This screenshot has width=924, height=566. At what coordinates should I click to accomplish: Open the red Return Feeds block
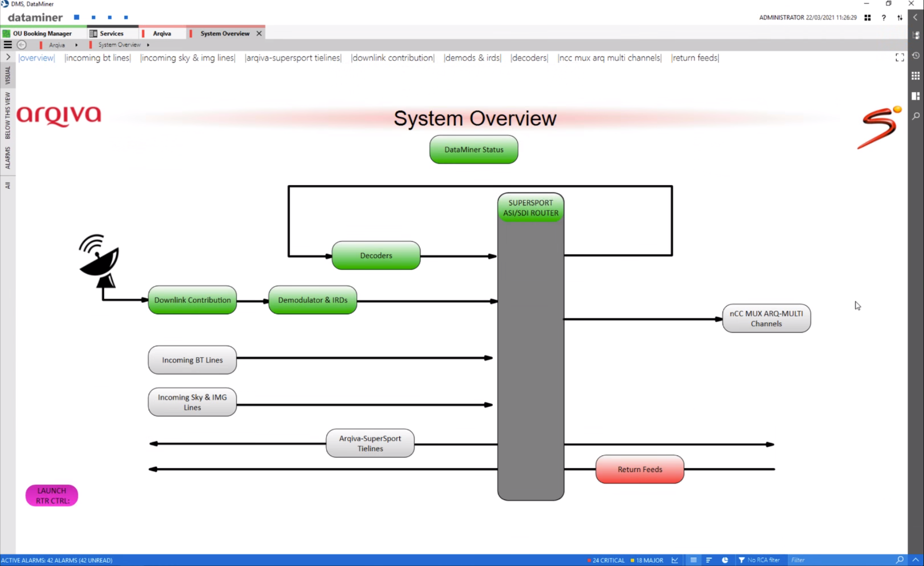point(640,469)
